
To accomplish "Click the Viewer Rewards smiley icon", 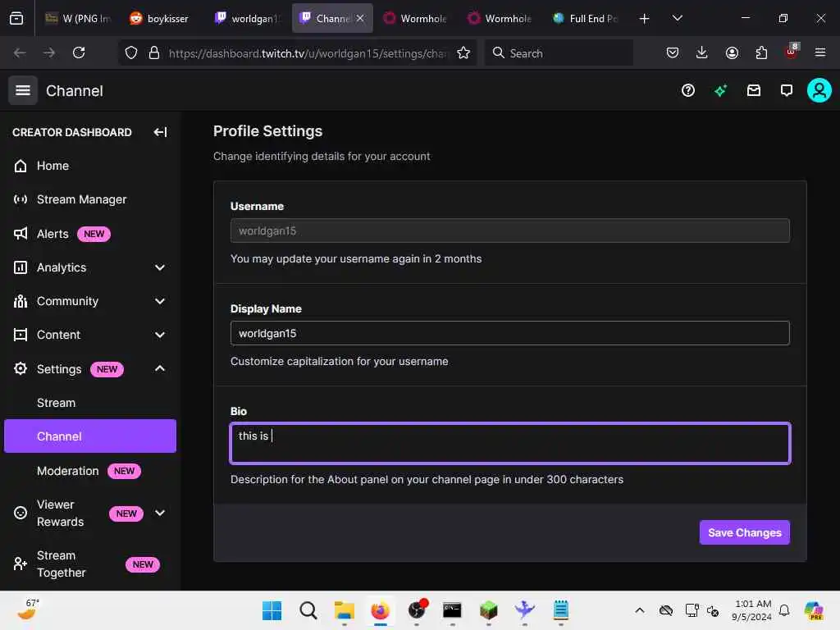I will click(21, 513).
